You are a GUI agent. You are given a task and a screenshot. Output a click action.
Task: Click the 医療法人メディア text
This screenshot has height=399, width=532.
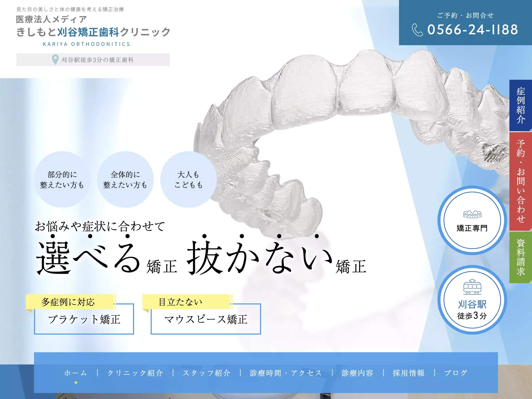coord(51,19)
